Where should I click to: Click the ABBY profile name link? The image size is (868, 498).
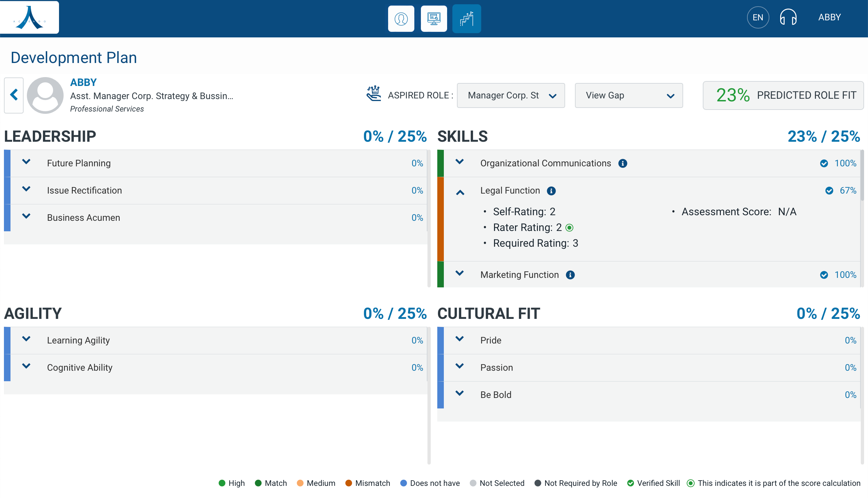coord(83,82)
